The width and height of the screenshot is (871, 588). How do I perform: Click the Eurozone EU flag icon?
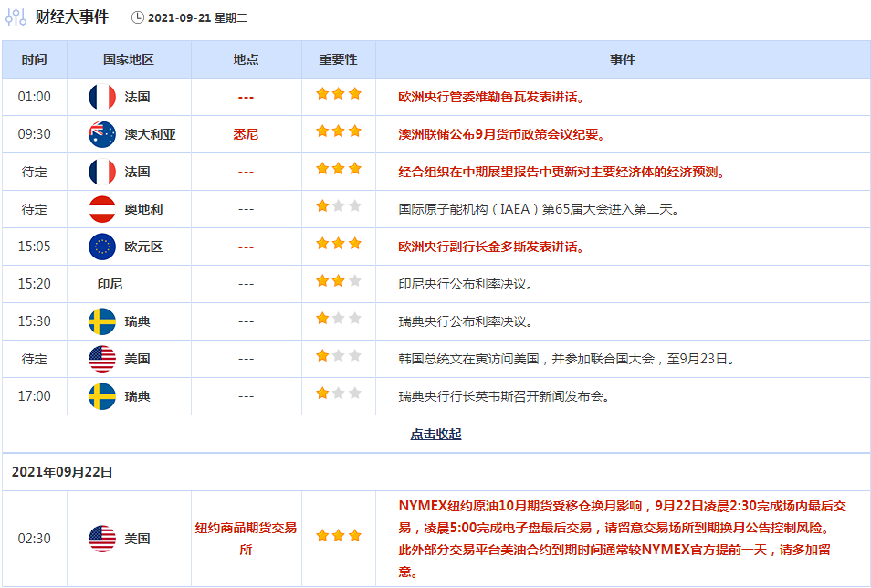[x=102, y=247]
